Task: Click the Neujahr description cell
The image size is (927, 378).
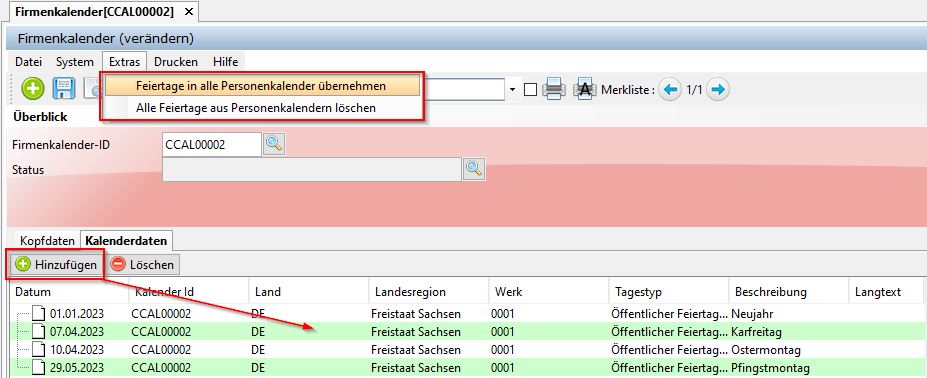Action: click(752, 314)
